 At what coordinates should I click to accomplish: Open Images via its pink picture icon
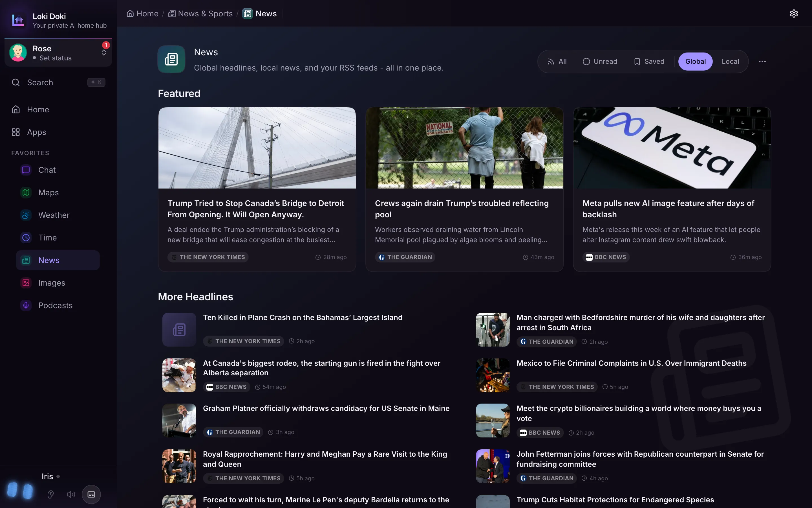click(x=26, y=283)
